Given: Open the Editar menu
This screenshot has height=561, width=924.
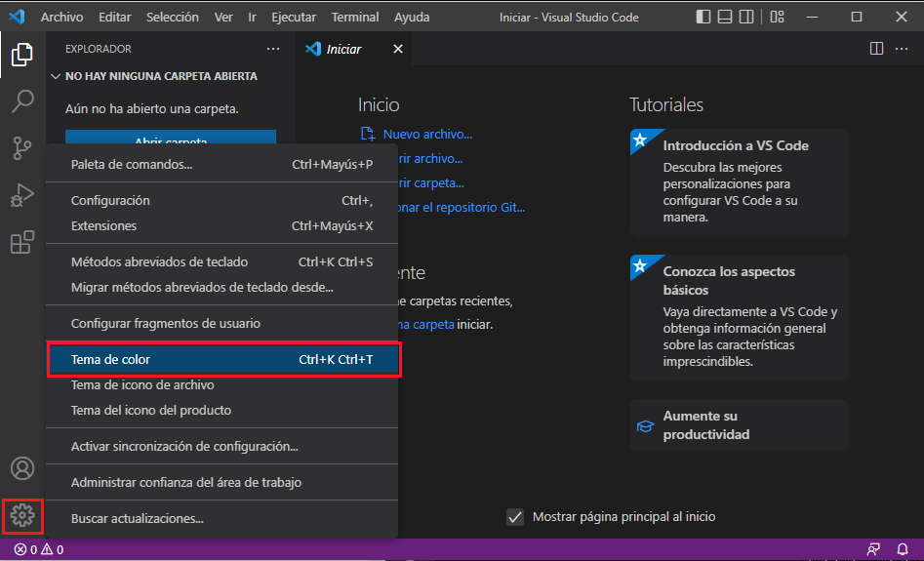Looking at the screenshot, I should coord(114,18).
